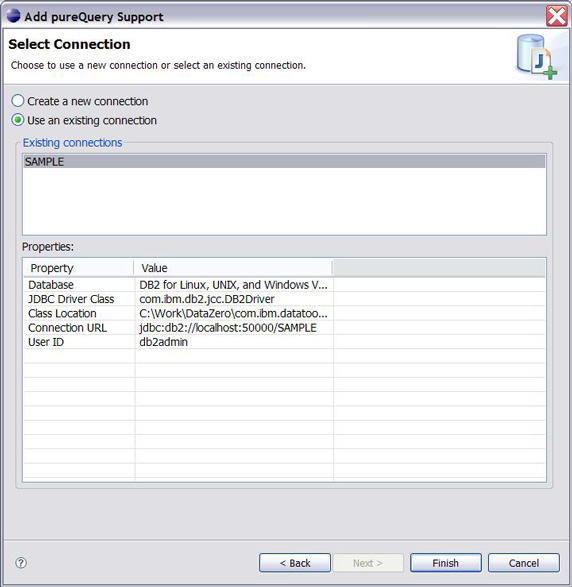The image size is (572, 587).
Task: Select the JDBC Driver Class property
Action: (x=284, y=299)
